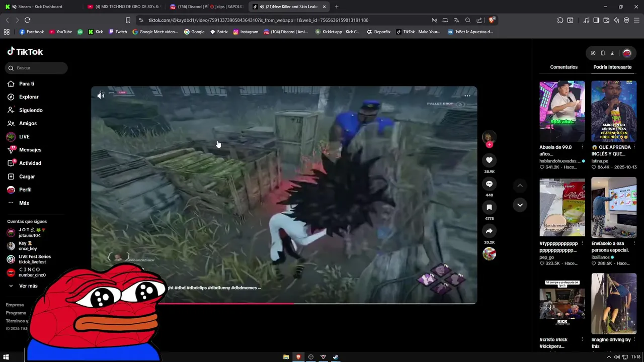Open the Envíaselo a esa persona video
644x362 pixels.
coord(614,207)
